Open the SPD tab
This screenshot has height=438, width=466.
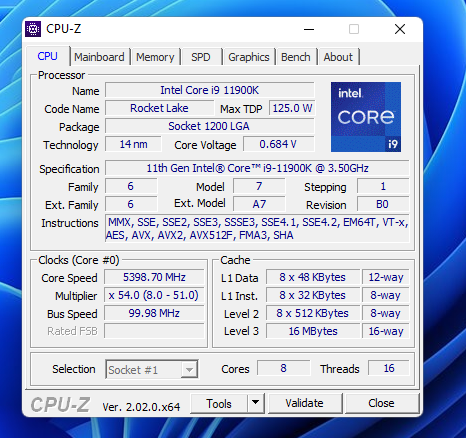tap(201, 57)
